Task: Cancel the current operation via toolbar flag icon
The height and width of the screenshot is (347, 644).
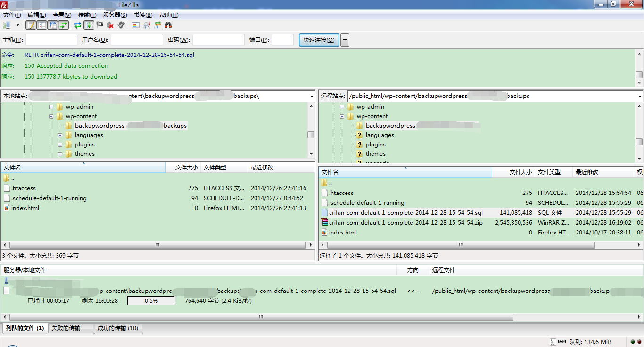Action: (x=99, y=25)
